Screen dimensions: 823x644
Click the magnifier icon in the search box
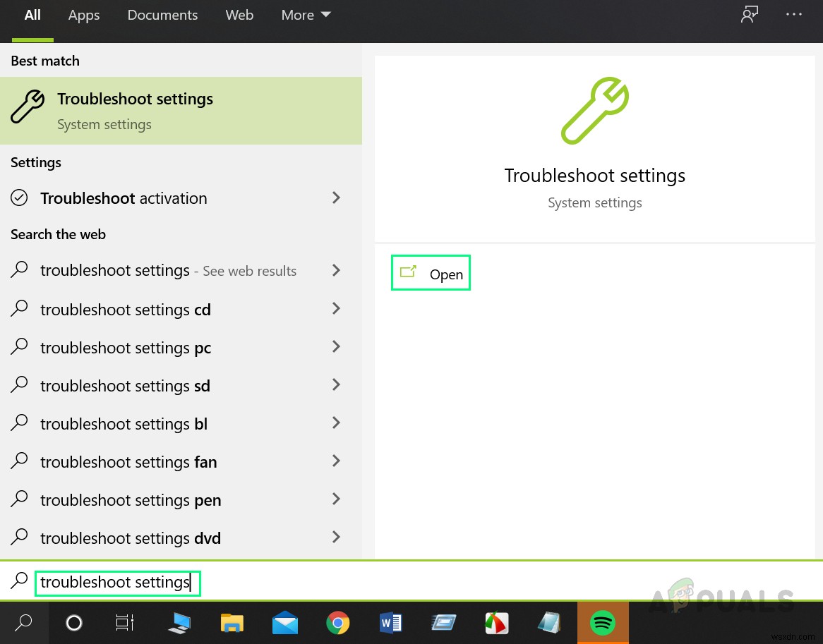point(20,581)
